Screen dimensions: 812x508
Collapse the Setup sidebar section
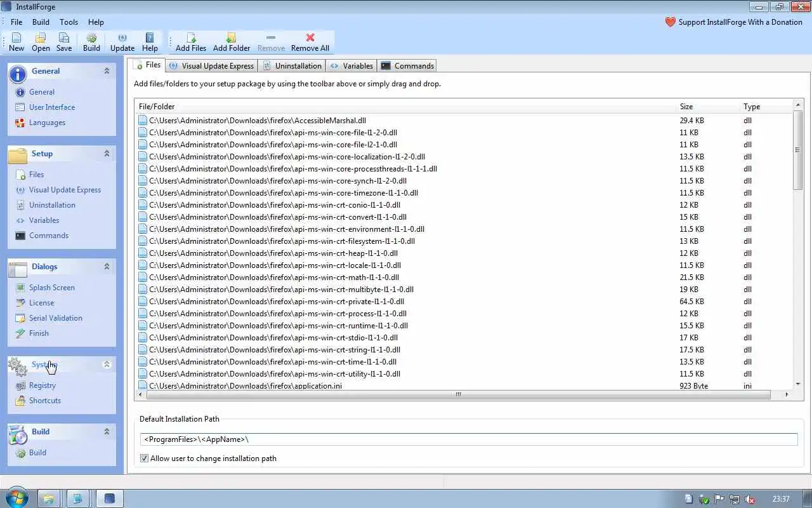(107, 154)
